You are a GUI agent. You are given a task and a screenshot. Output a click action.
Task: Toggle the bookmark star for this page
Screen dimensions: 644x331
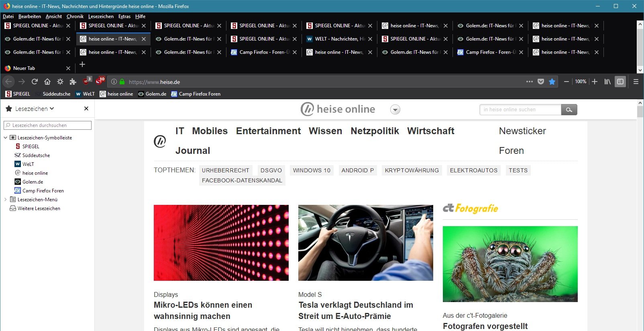[x=552, y=82]
